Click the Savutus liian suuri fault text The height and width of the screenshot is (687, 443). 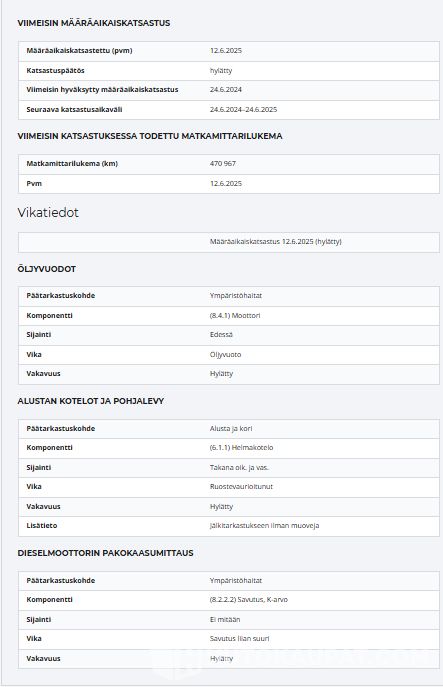pyautogui.click(x=239, y=639)
